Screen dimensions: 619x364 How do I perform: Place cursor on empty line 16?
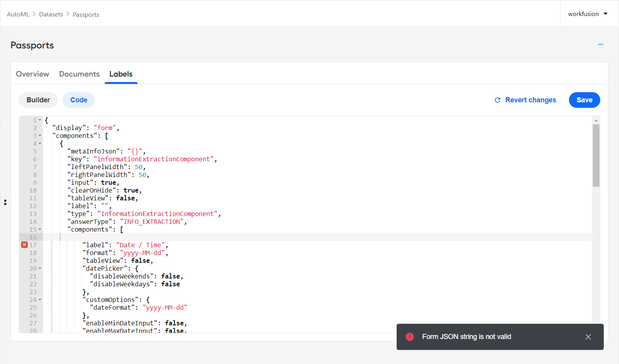(317, 237)
